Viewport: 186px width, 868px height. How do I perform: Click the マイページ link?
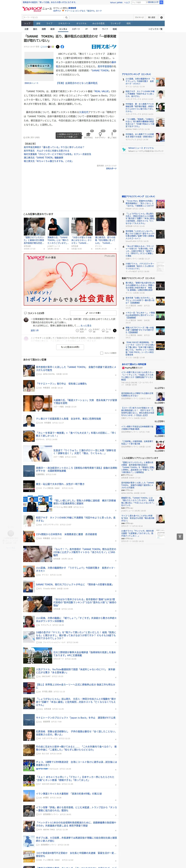[139, 17]
